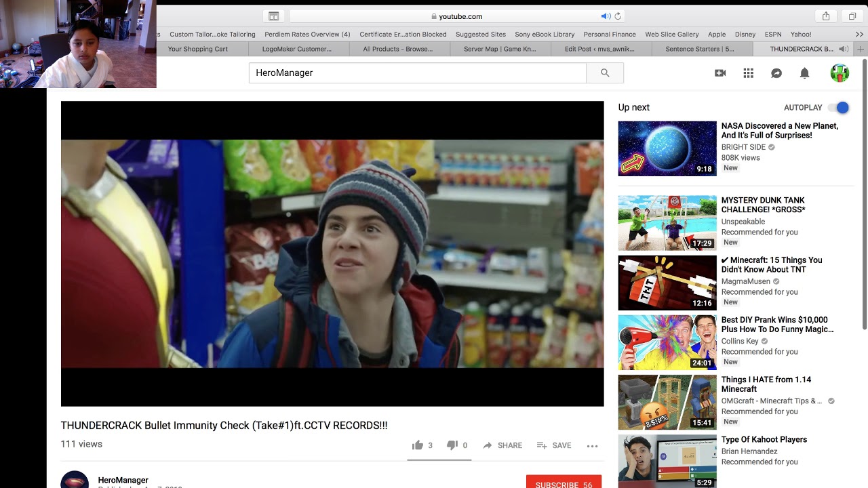Image resolution: width=868 pixels, height=488 pixels.
Task: Click the Safari reader layout icon
Action: 273,16
